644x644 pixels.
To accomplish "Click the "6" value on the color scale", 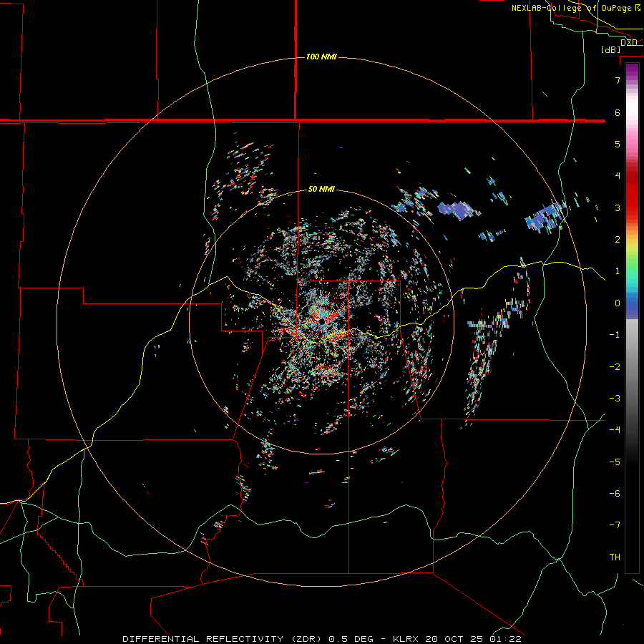I will pos(618,112).
